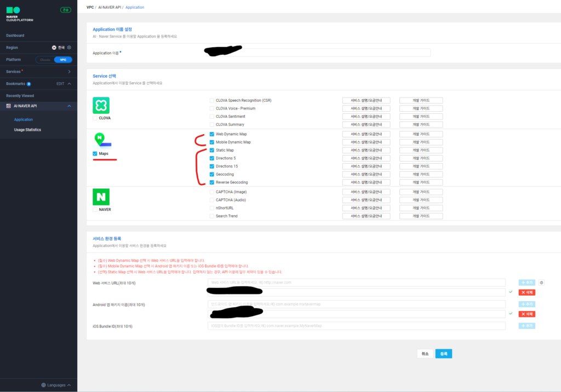Delete the registered Web service URL

pyautogui.click(x=526, y=292)
